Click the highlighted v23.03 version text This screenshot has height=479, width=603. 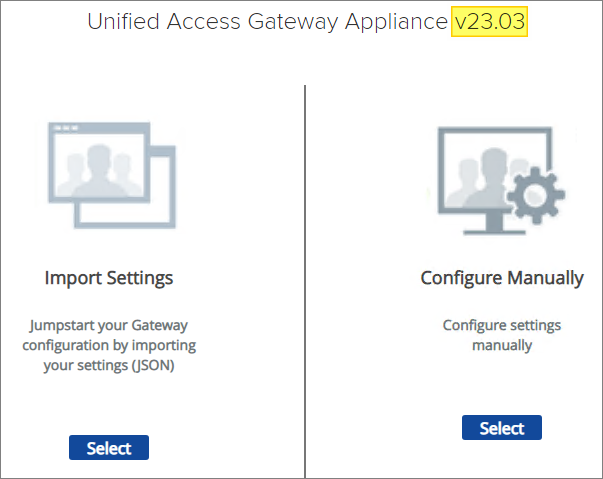click(x=489, y=22)
